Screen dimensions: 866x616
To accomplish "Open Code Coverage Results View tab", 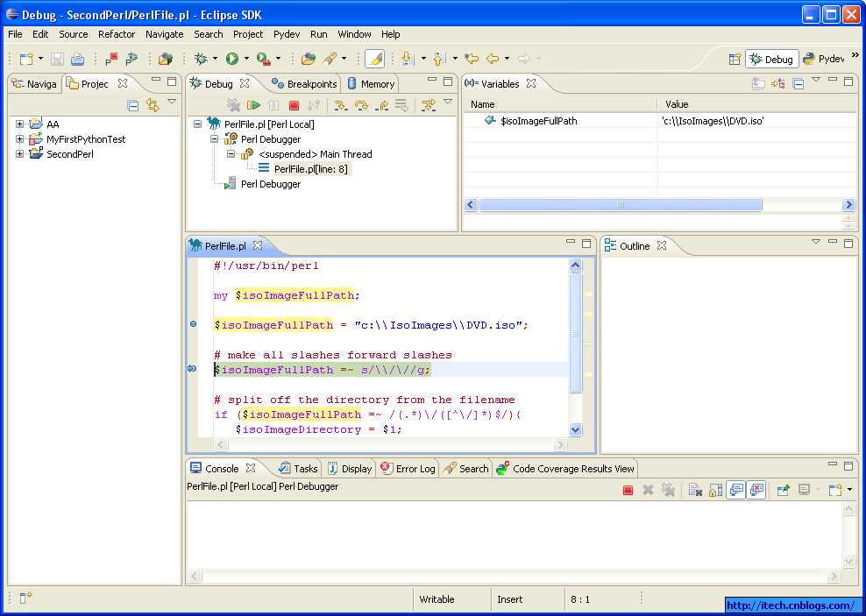I will click(x=565, y=469).
